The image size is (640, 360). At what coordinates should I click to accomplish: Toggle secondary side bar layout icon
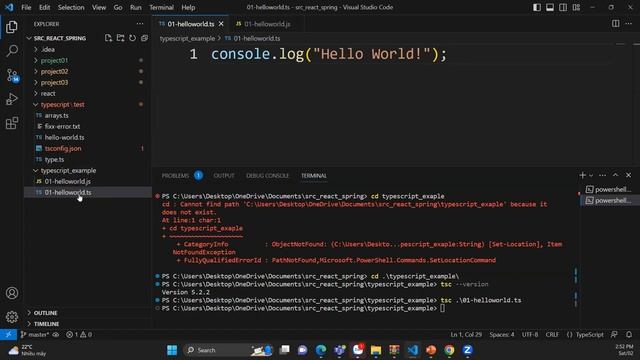coord(563,7)
